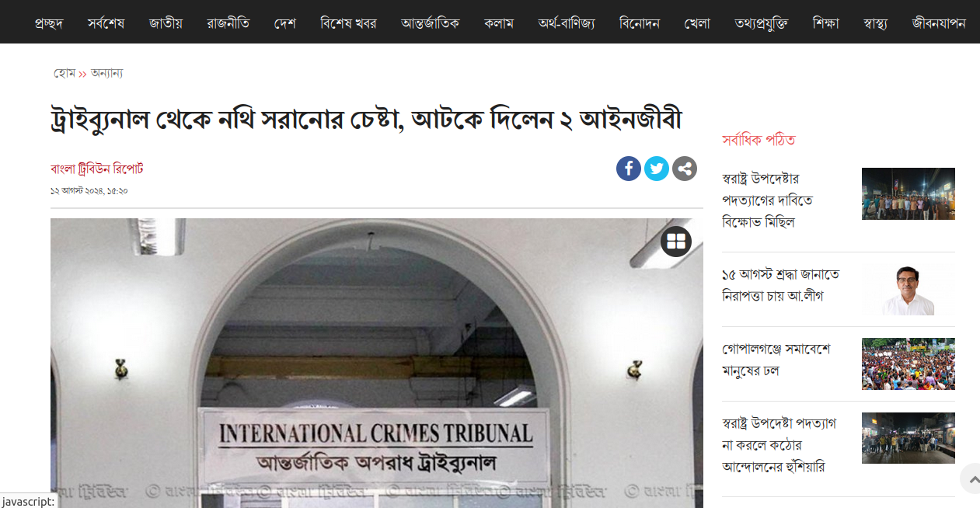980x508 pixels.
Task: Open the তথ্যপ্রযুক্তি menu item
Action: [761, 23]
